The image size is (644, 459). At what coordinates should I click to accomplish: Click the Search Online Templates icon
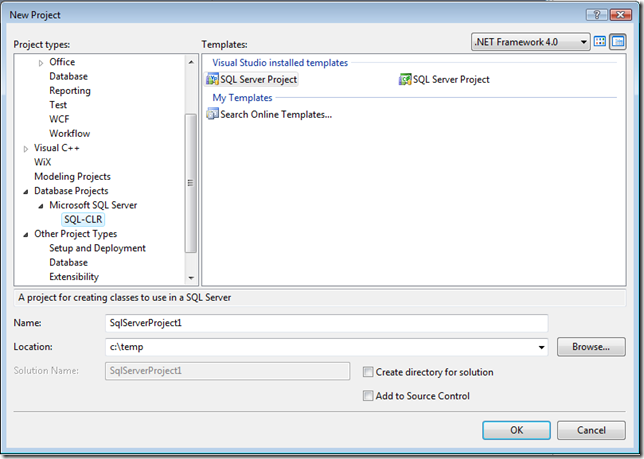pyautogui.click(x=212, y=114)
